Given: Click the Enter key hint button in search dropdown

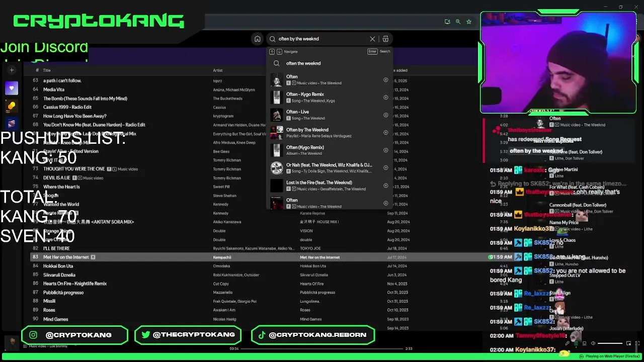Looking at the screenshot, I should (x=372, y=51).
